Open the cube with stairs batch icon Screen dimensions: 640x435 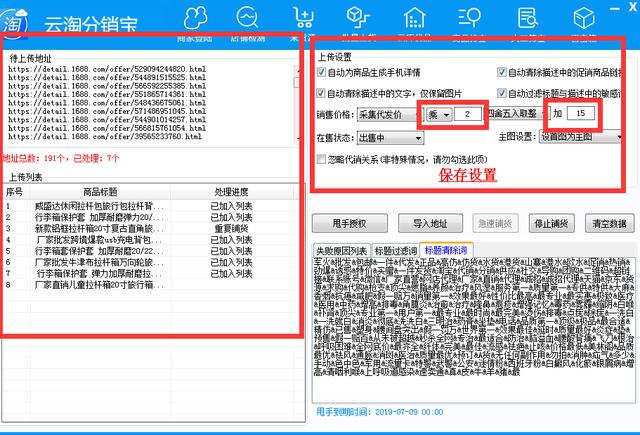(358, 18)
